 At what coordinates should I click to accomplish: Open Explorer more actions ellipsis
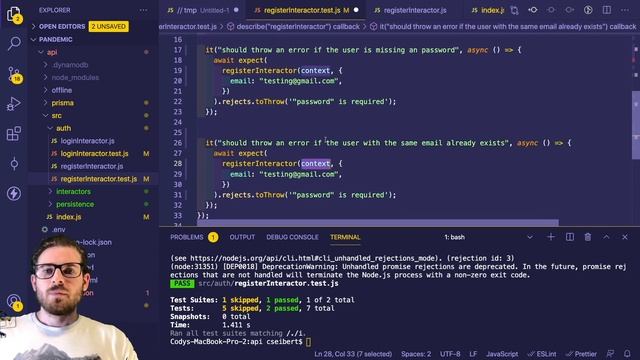tap(143, 10)
